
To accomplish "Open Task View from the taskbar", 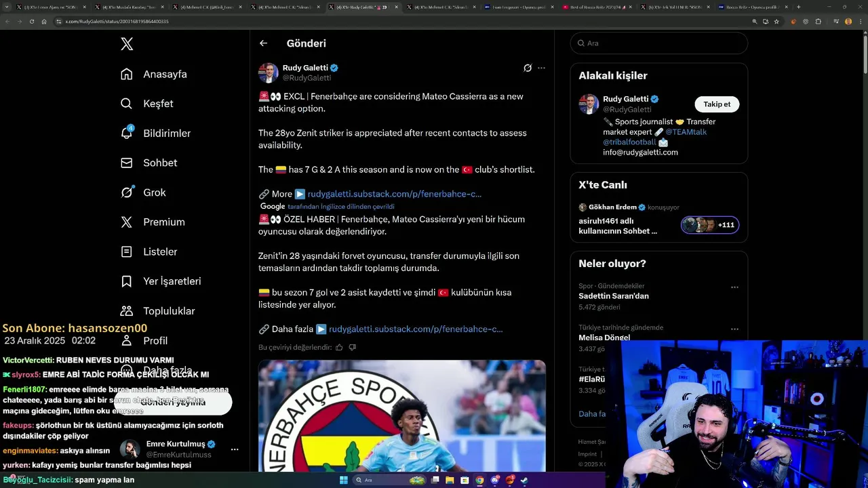I will coord(435,480).
